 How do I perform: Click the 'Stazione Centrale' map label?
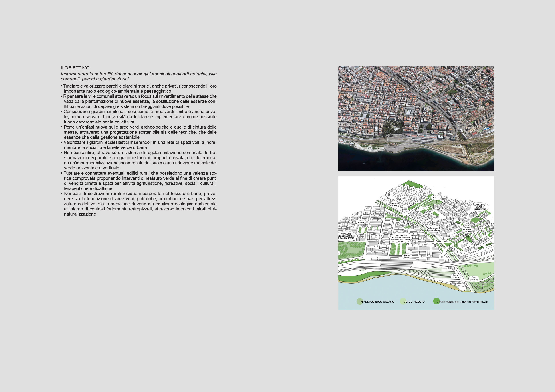click(407, 256)
